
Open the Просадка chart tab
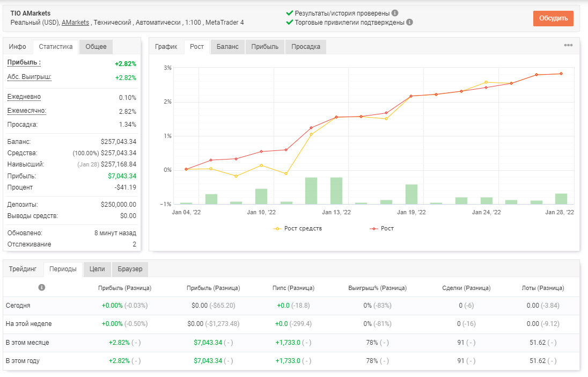tap(306, 47)
